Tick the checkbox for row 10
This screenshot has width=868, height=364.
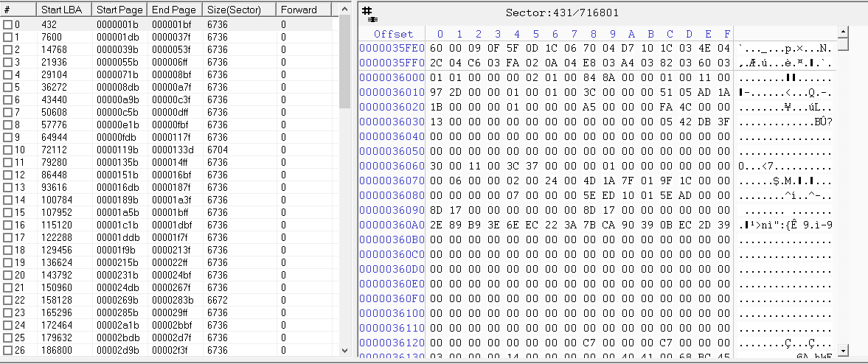(7, 150)
